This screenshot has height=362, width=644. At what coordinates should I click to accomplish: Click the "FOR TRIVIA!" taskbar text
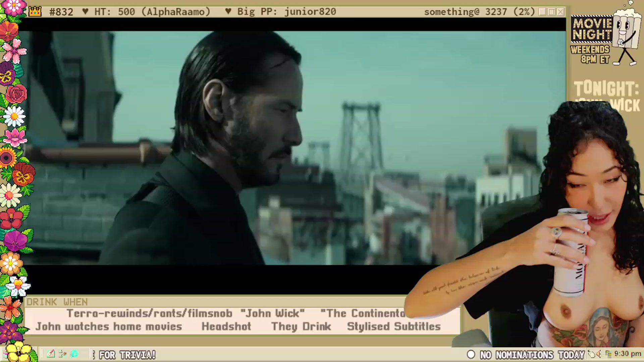pyautogui.click(x=127, y=355)
